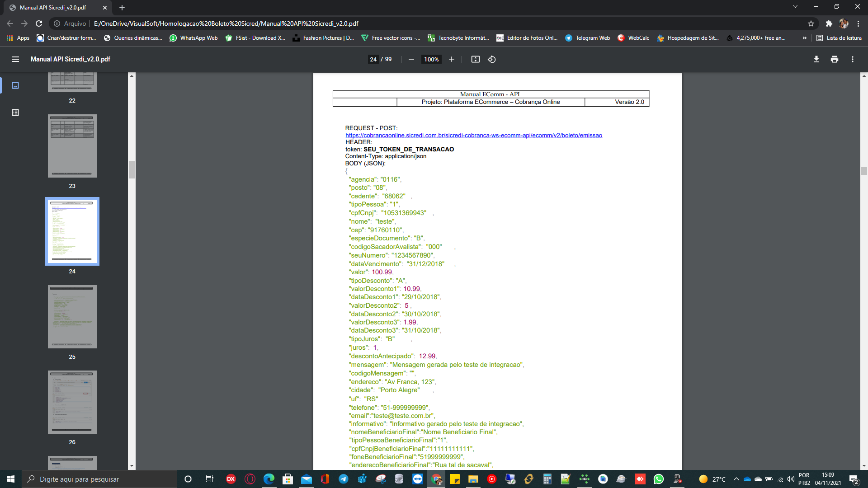Toggle the PDF sidebar menu button
Image resolution: width=868 pixels, height=488 pixels.
[x=15, y=59]
